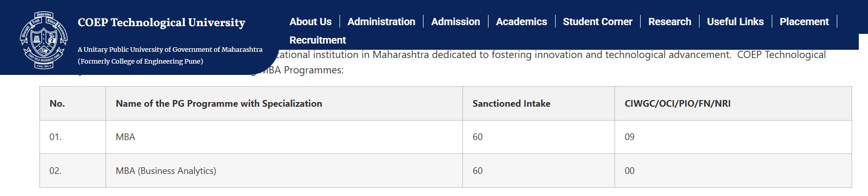The width and height of the screenshot is (868, 196).
Task: Expand the Academics navigation item
Action: coord(521,22)
